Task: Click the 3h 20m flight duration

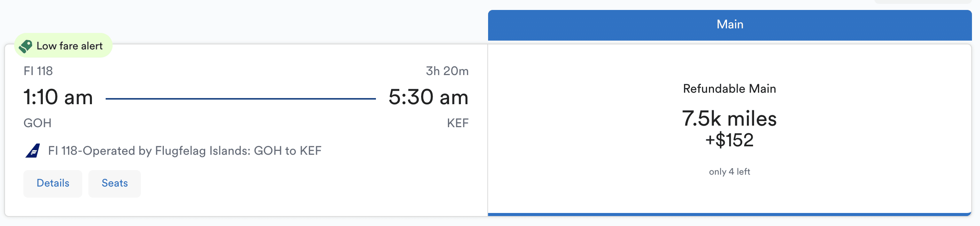Action: (x=447, y=71)
